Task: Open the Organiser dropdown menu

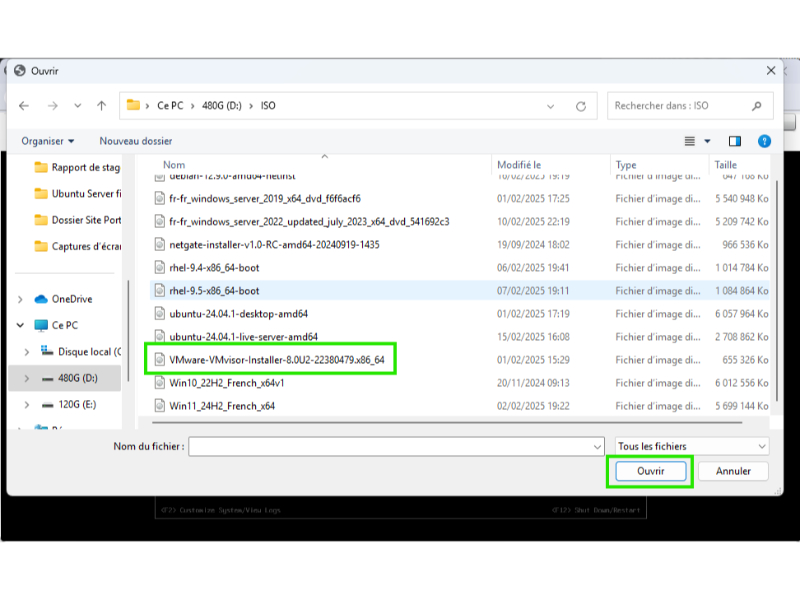Action: click(x=48, y=141)
